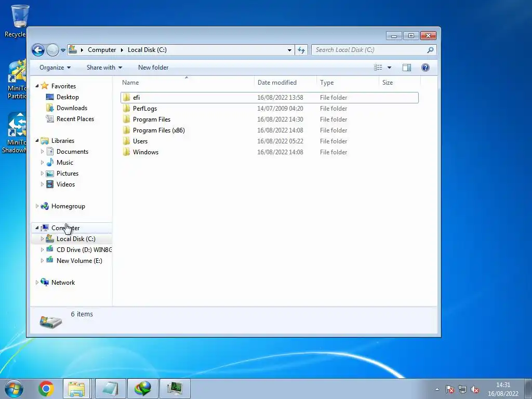Open Homegroup in the navigation pane
532x399 pixels.
click(68, 206)
